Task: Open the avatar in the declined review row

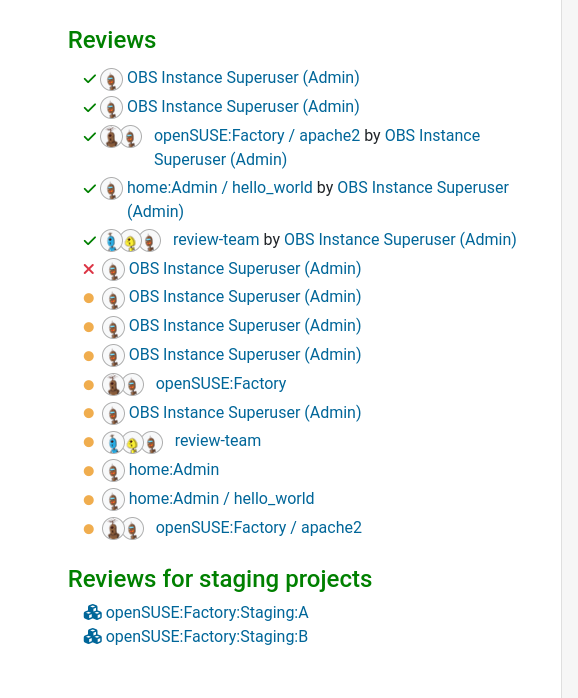Action: [113, 269]
